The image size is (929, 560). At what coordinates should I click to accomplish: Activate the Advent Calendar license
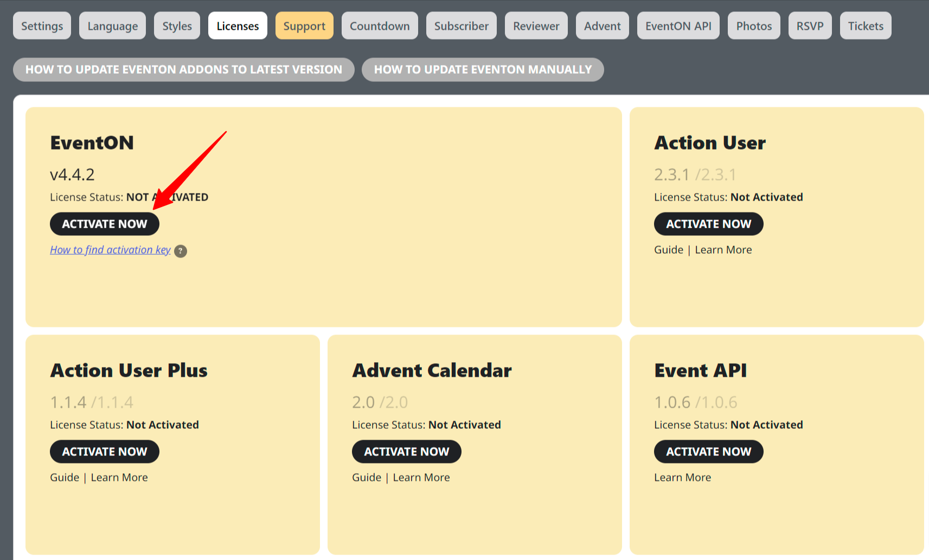[407, 452]
